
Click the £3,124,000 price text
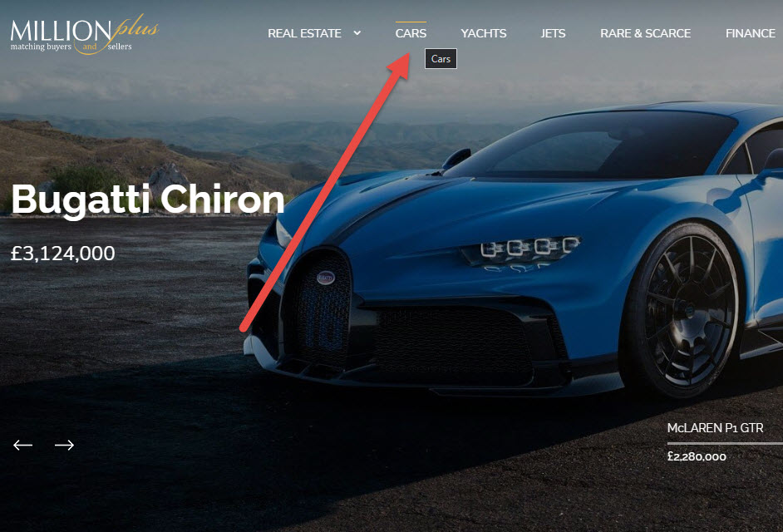[x=63, y=254]
